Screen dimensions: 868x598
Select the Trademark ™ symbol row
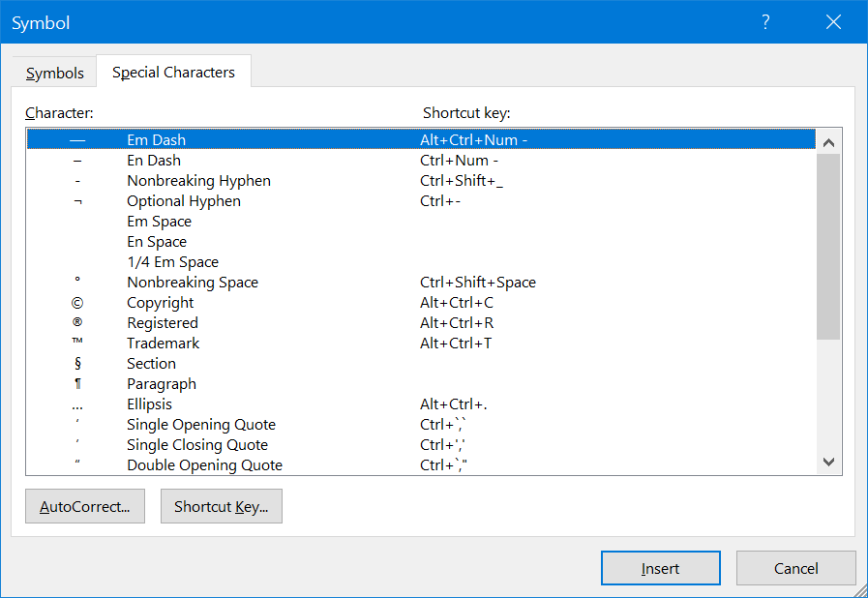(162, 344)
